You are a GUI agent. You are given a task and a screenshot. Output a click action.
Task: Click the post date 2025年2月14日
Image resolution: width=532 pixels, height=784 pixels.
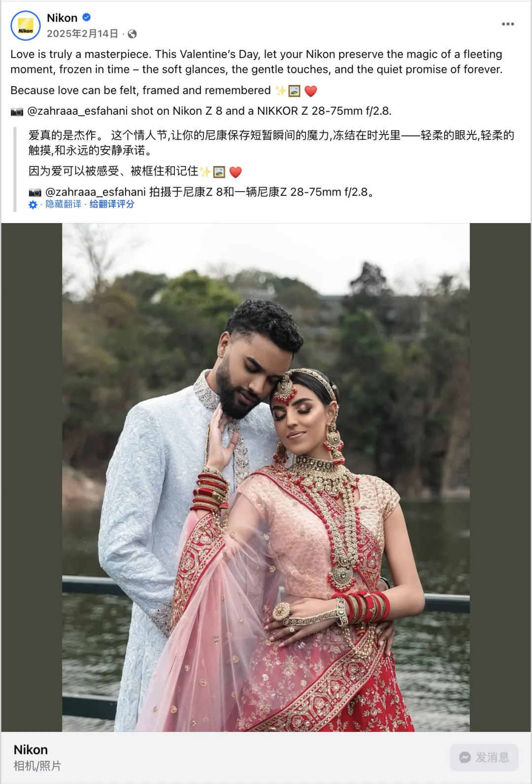click(82, 33)
